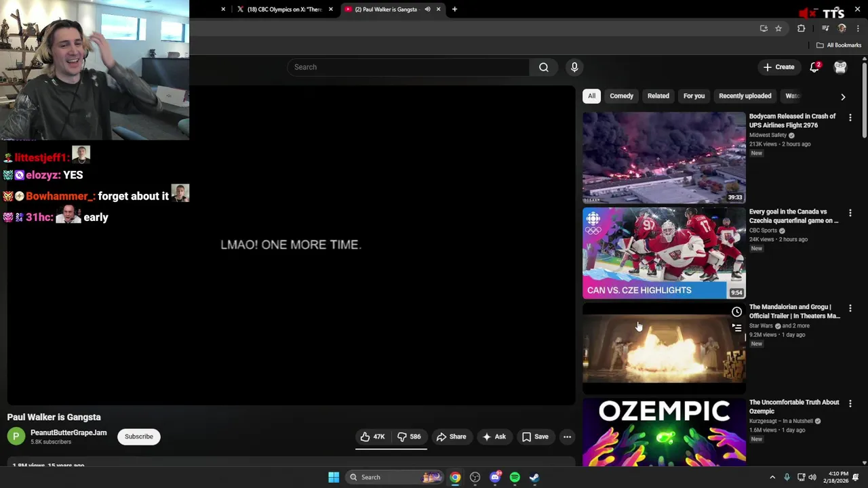Open CAN vs. CZE highlights thumbnail
This screenshot has width=868, height=488.
(x=664, y=253)
